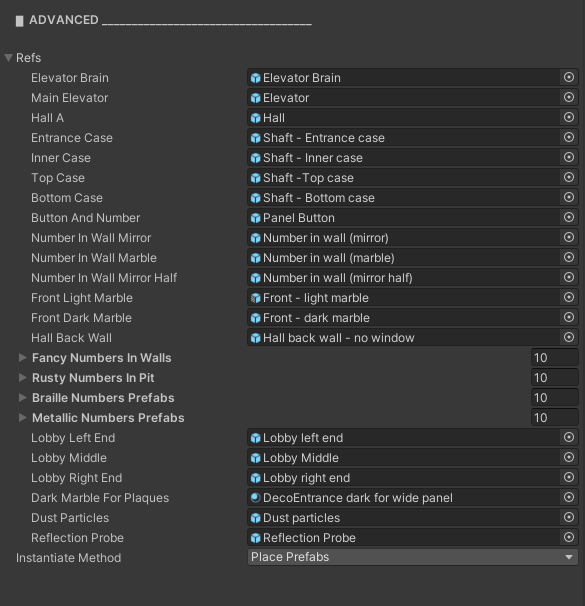585x606 pixels.
Task: Click the Dust particles reference field
Action: (403, 517)
